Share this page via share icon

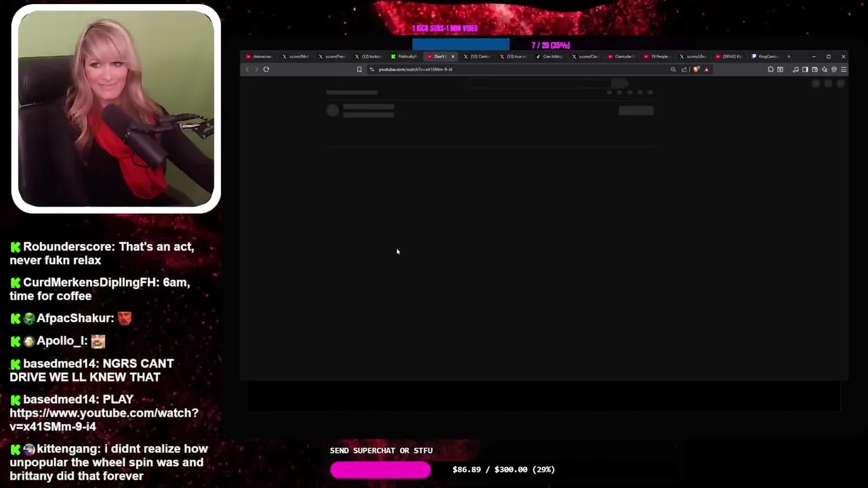click(x=684, y=69)
